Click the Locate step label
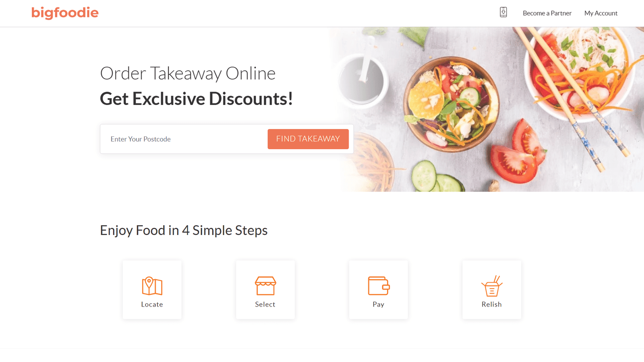 (x=152, y=304)
